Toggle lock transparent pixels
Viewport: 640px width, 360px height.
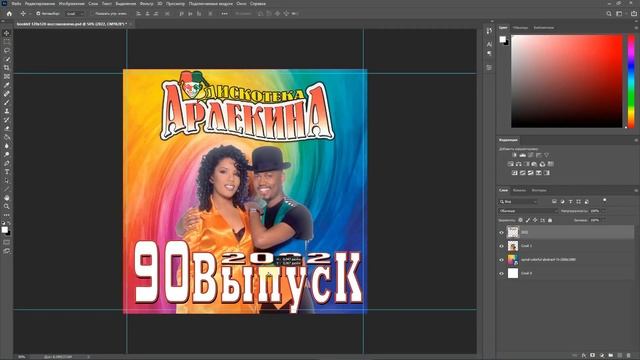click(x=520, y=220)
